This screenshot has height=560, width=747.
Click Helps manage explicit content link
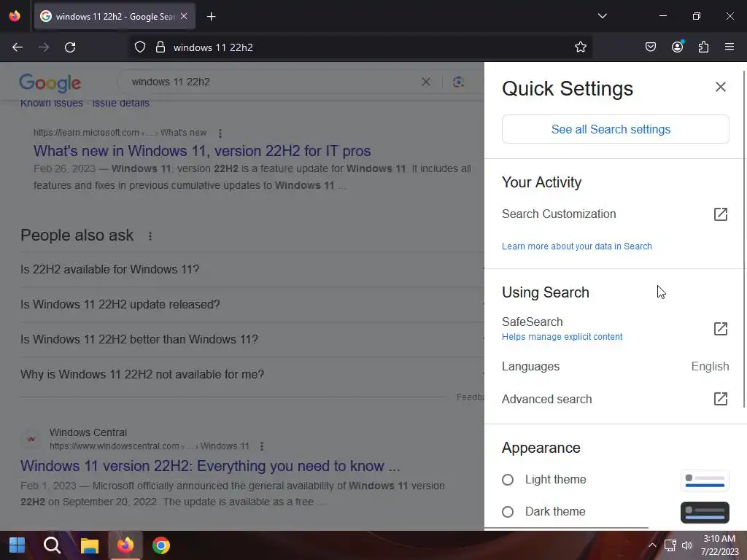562,337
